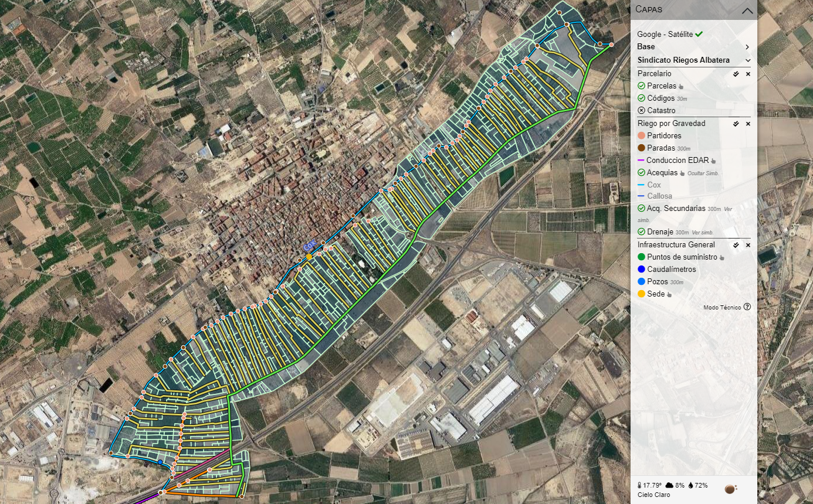Collapse the Capas panel chevron
Screen dimensions: 813x504
(747, 10)
